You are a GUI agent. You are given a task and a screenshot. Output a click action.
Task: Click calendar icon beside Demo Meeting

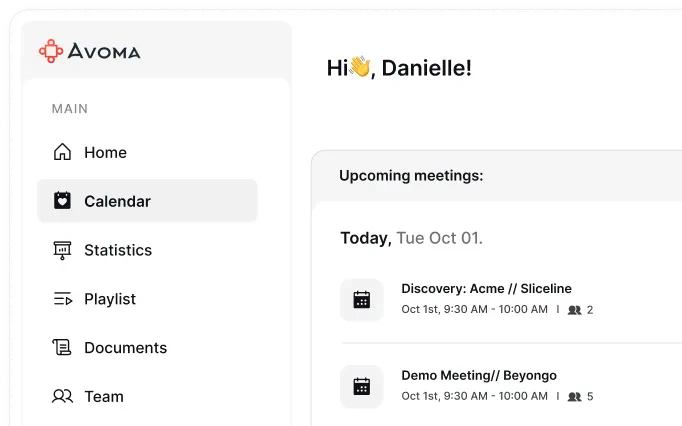click(x=362, y=386)
